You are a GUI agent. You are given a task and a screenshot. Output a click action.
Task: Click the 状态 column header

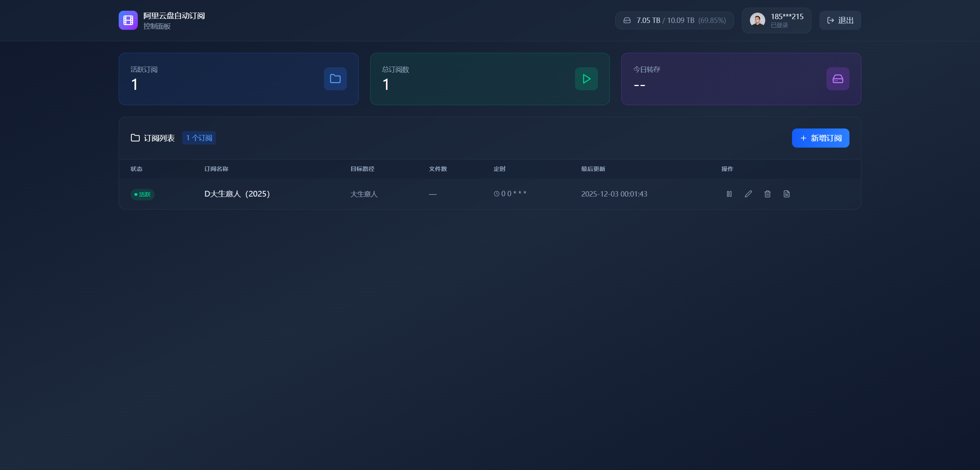tap(136, 169)
